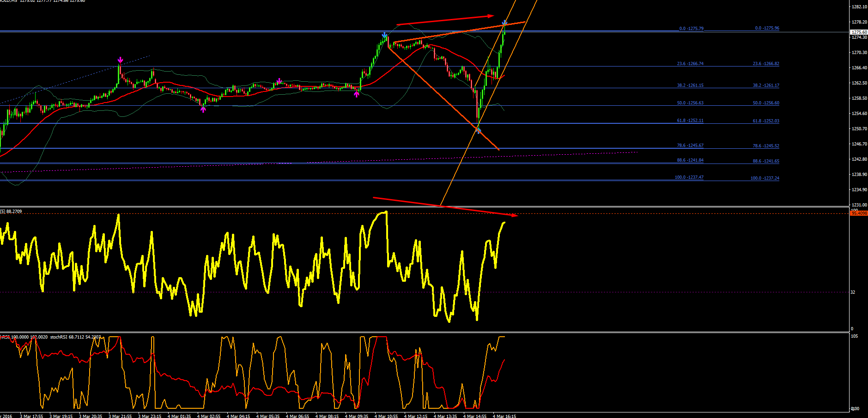Viewport: 868px width, 418px height.
Task: Click the Fibonacci label 100.0 -1237.47
Action: 689,177
